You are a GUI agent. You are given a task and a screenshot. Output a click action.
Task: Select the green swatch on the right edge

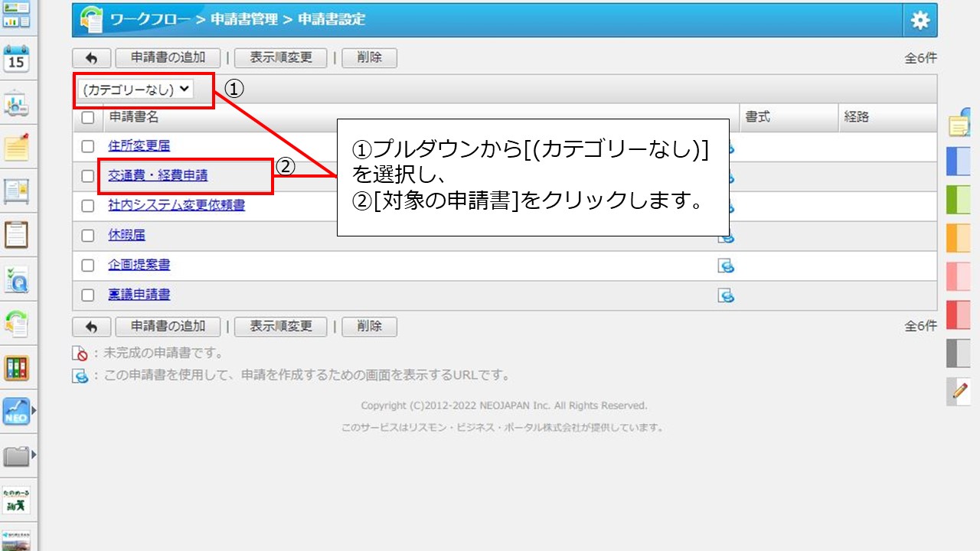[x=959, y=200]
